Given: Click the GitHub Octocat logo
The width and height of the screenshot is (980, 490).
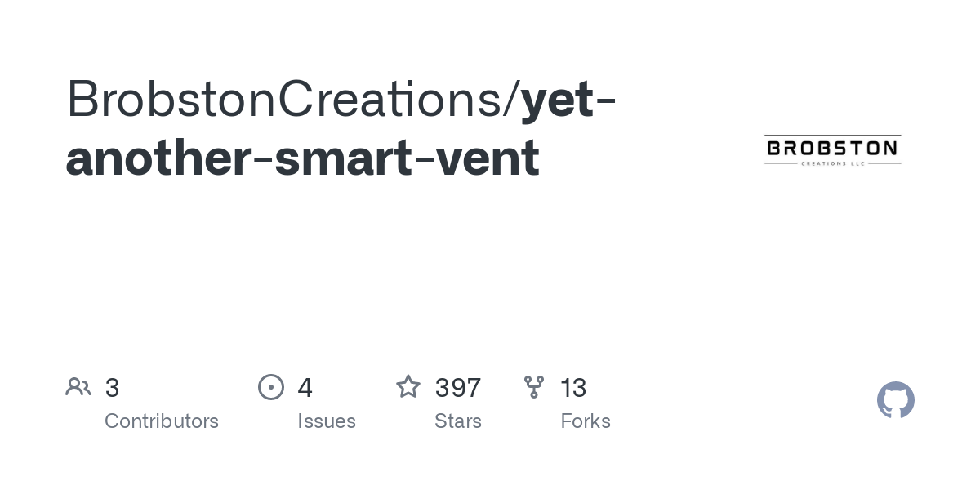Looking at the screenshot, I should tap(895, 400).
